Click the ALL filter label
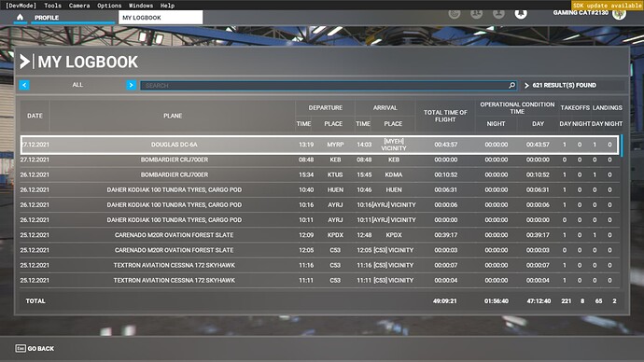Screen dimensions: 644x362 77,85
